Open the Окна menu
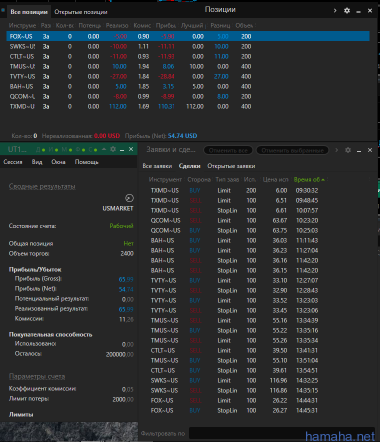Image resolution: width=380 pixels, height=442 pixels. [58, 162]
